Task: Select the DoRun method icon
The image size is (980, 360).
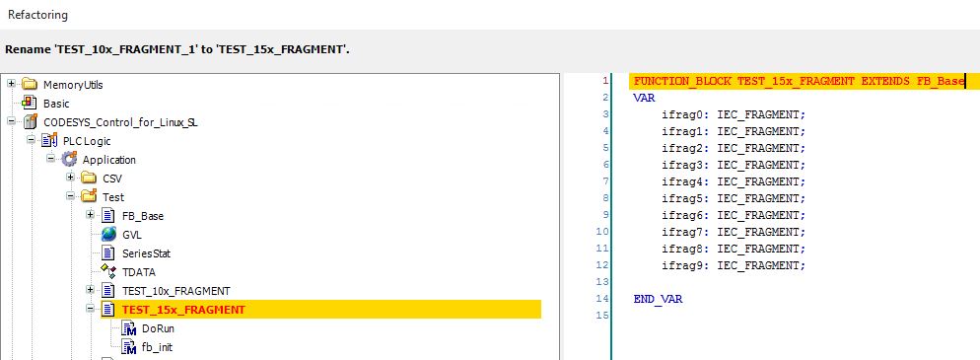Action: pos(129,328)
